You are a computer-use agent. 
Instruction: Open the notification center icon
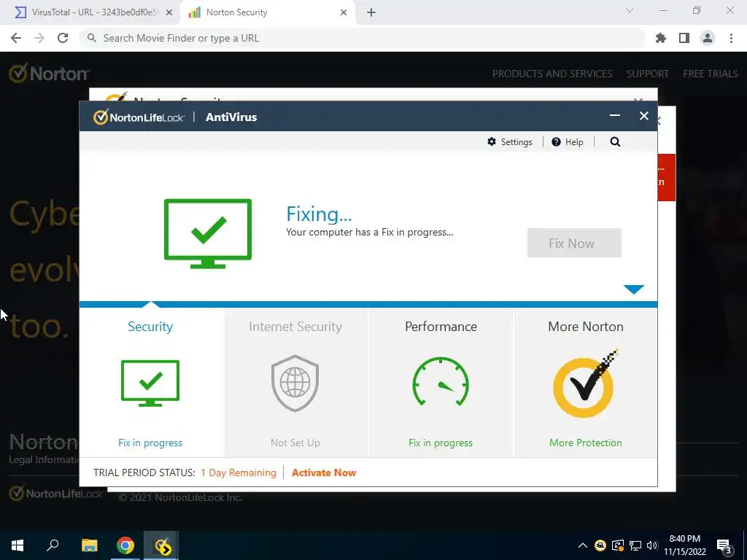tap(724, 545)
